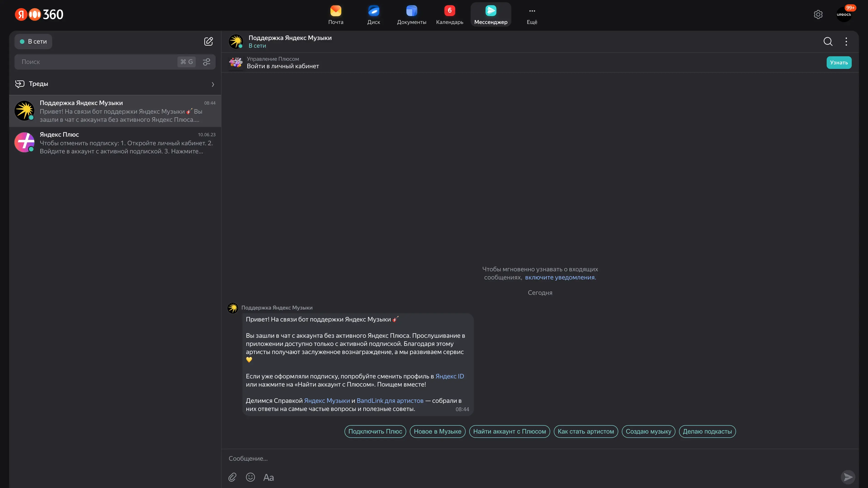Click the attach file paperclip icon

[x=232, y=477]
